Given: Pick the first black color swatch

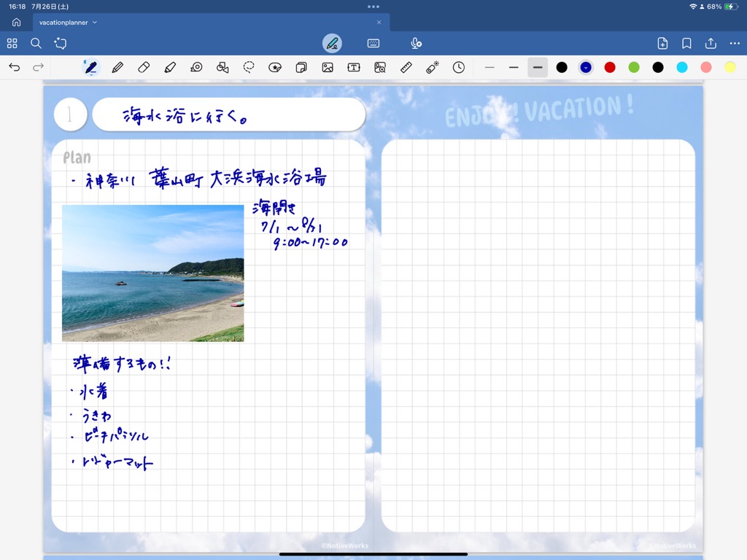Looking at the screenshot, I should point(562,68).
